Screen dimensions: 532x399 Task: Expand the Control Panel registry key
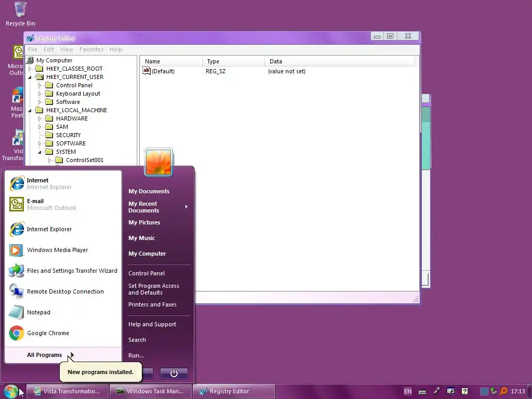tap(39, 86)
